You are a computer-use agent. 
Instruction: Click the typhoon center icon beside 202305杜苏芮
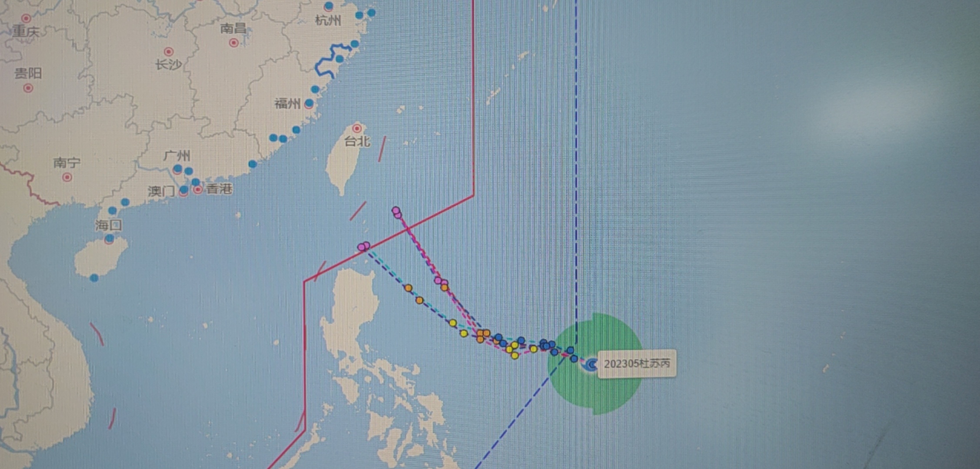click(x=591, y=364)
